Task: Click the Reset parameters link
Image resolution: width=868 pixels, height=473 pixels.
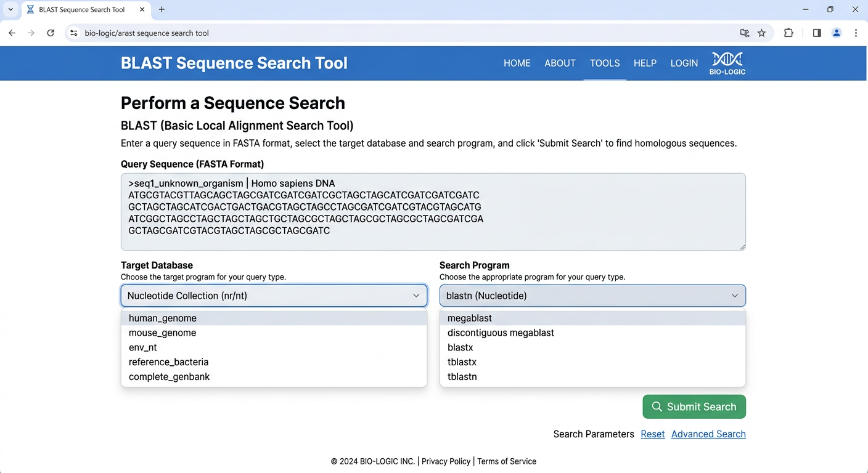Action: point(652,434)
